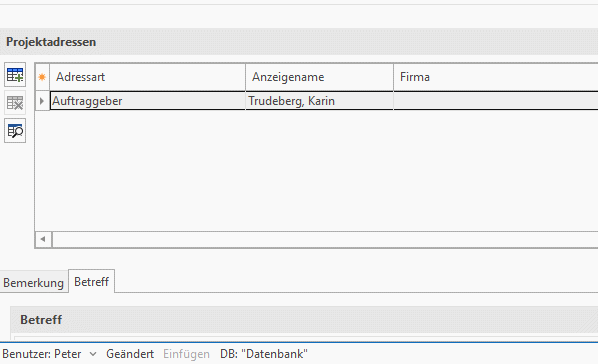
Task: Click the orange asterisk column chooser
Action: [x=42, y=77]
